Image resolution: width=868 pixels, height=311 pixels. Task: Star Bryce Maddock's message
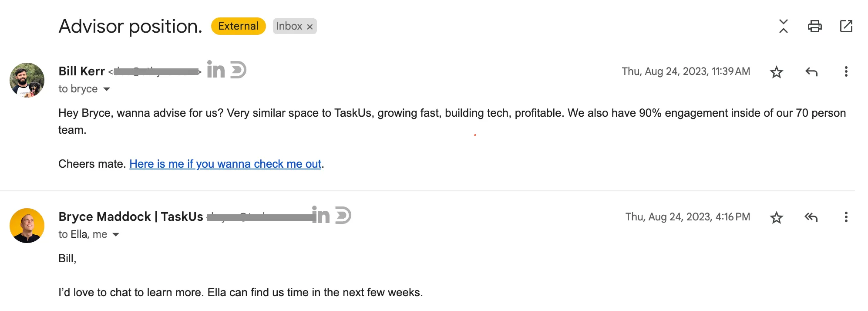pos(776,217)
